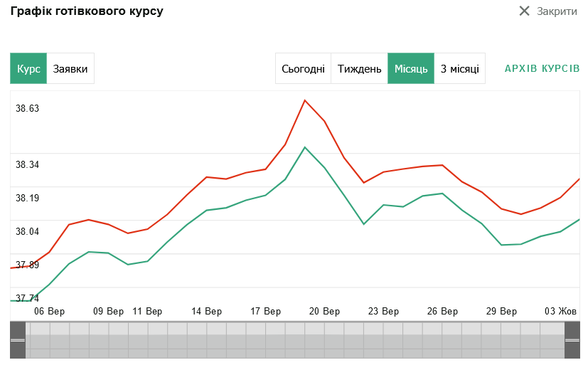Click the right handle of range slider
The height and width of the screenshot is (365, 588).
tap(572, 340)
